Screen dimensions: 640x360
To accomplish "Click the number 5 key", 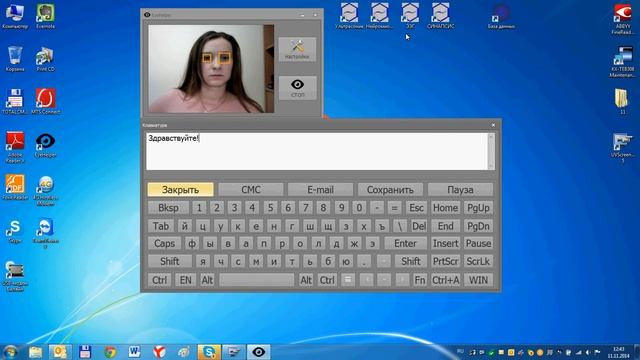I will 270,208.
